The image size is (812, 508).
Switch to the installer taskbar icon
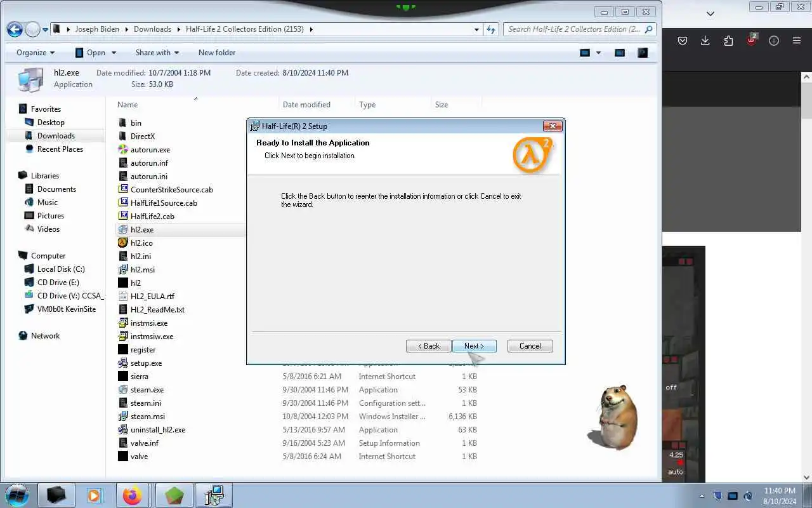[x=214, y=495]
